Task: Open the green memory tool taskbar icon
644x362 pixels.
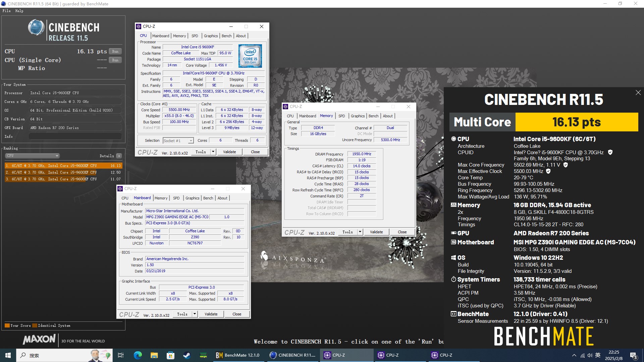Action: coord(203,355)
